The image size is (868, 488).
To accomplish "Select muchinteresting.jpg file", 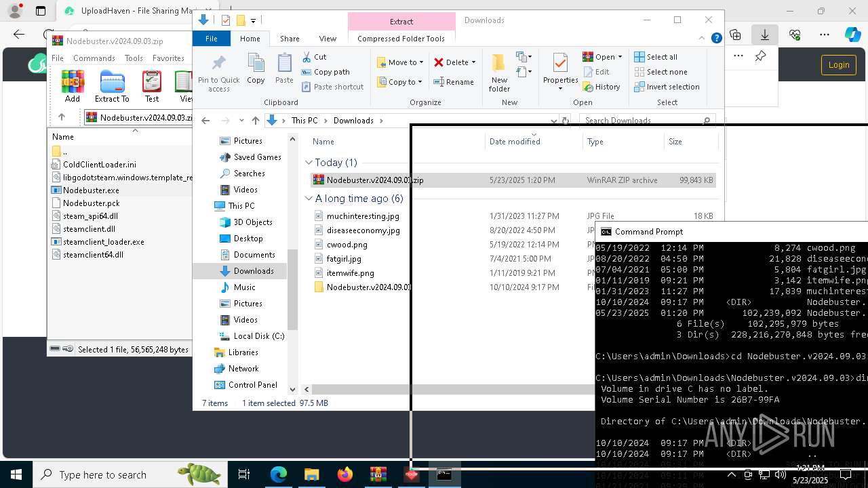I will click(x=363, y=216).
